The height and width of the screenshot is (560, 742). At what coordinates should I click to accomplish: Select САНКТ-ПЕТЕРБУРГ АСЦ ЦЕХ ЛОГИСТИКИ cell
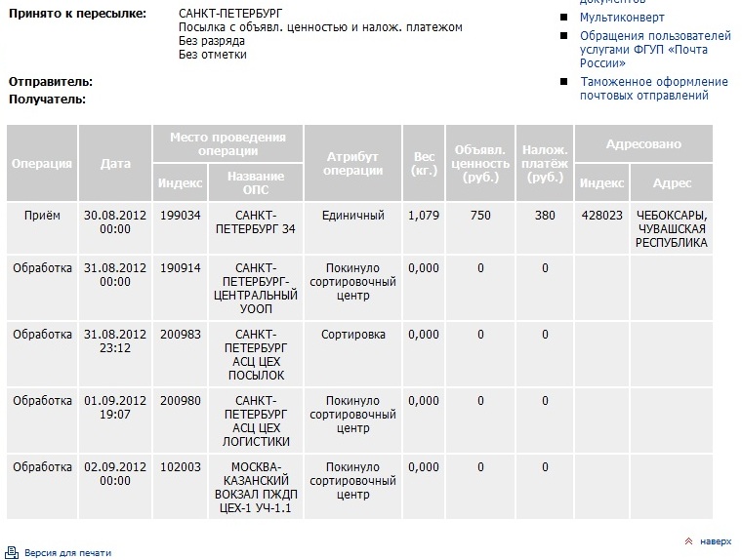point(256,420)
